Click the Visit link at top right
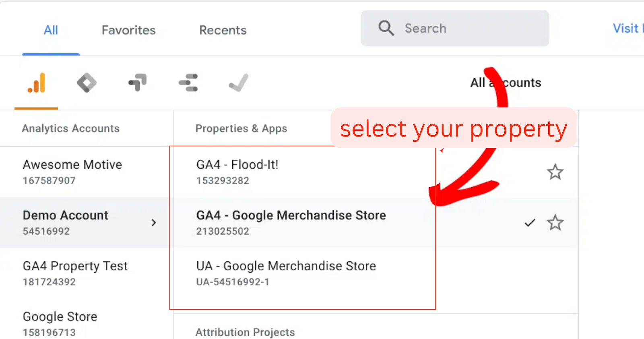The image size is (644, 339). [x=627, y=28]
